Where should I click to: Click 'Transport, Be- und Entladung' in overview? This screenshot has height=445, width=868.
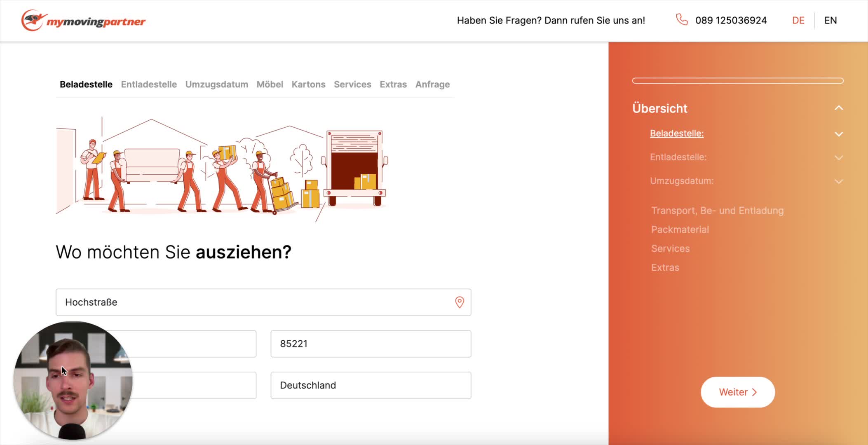[717, 211]
